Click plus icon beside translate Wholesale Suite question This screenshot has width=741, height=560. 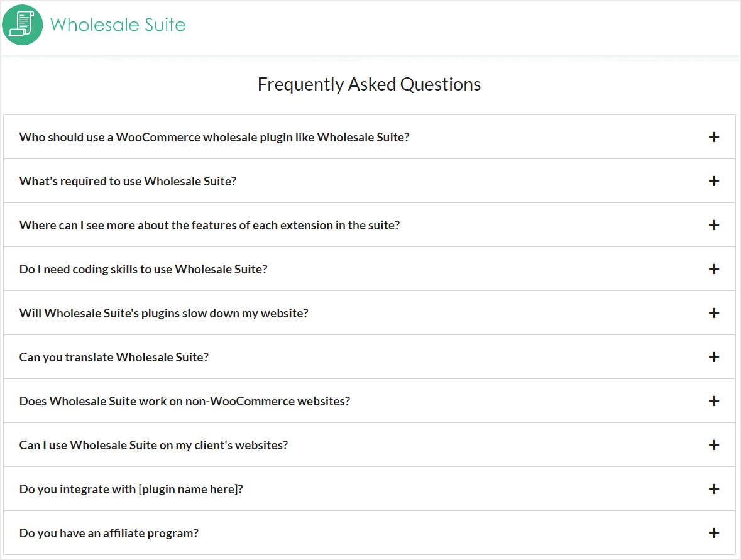(713, 357)
